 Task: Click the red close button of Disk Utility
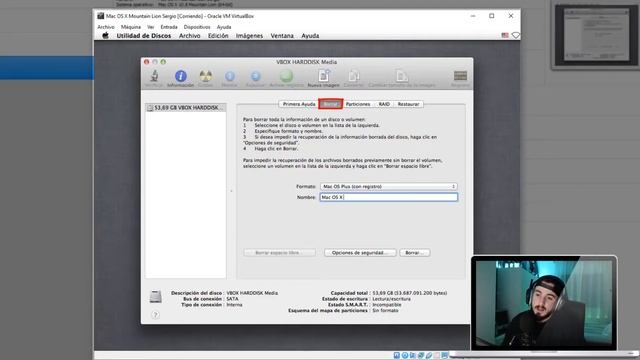pos(147,62)
